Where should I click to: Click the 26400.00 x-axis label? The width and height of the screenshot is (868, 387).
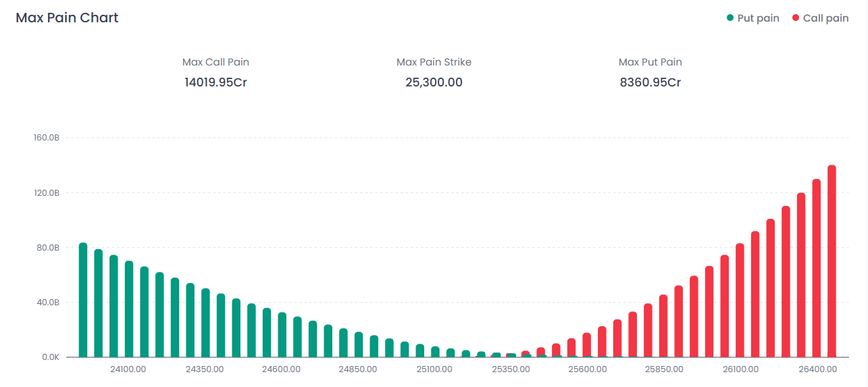817,369
